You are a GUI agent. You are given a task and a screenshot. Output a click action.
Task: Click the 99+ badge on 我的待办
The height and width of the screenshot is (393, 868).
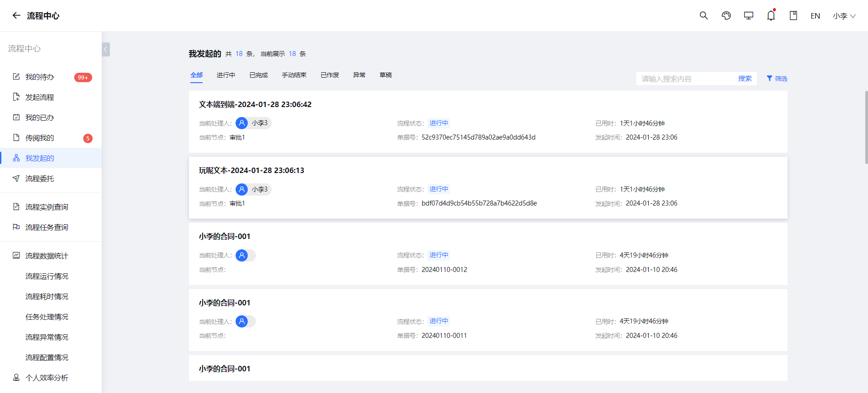coord(83,77)
